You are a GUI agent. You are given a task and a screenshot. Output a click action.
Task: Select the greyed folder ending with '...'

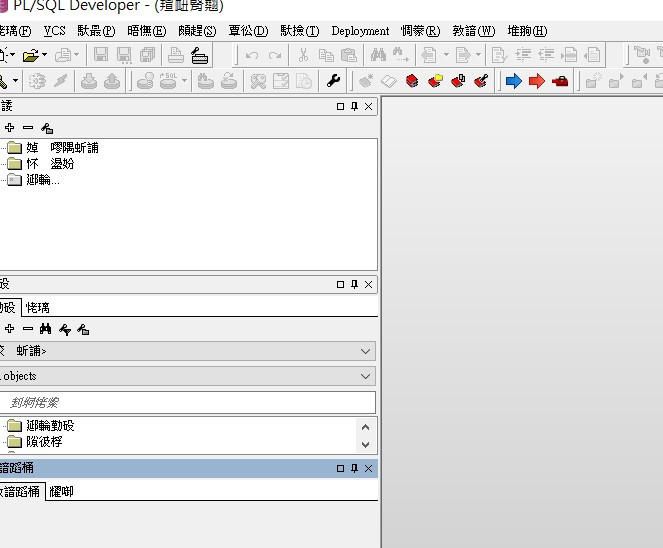(33, 180)
